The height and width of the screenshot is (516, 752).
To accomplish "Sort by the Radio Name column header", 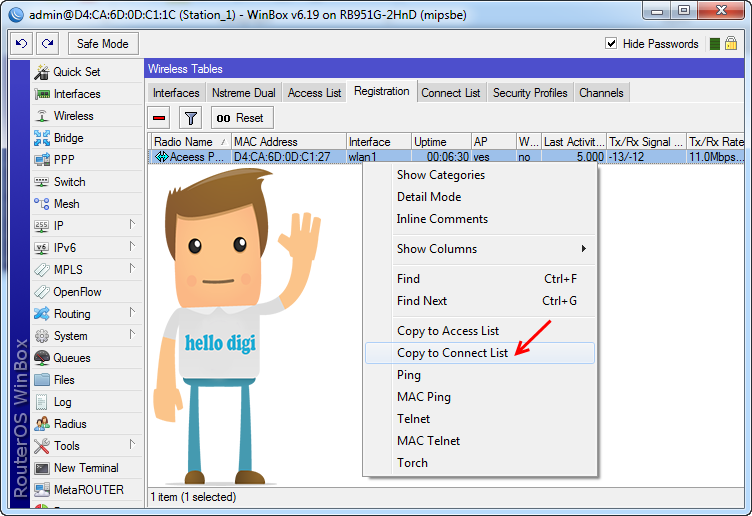I will (x=190, y=142).
